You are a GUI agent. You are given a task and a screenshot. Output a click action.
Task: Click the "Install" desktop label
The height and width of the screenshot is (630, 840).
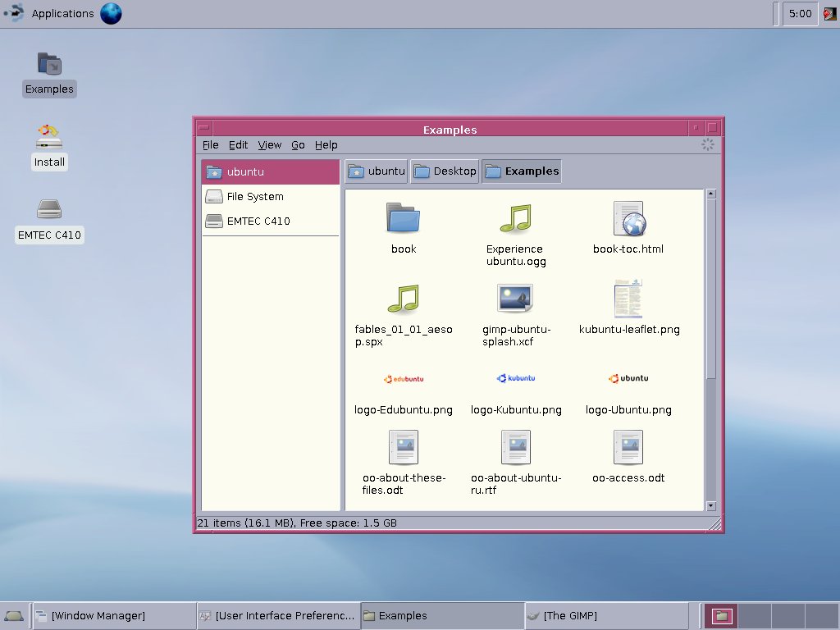tap(49, 162)
